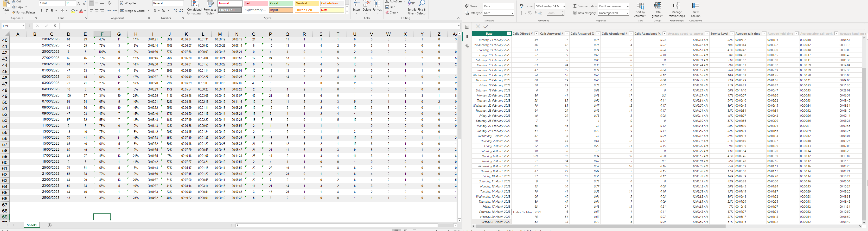Toggle Italic formatting in Excel ribbon
Image resolution: width=868 pixels, height=231 pixels.
(46, 11)
